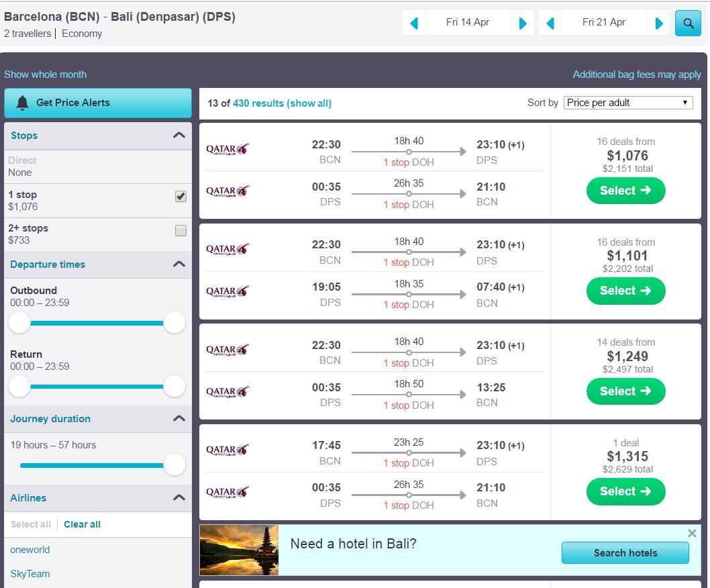Select the $1,076 Qatar deal
Screen dimensions: 710x588
(625, 191)
